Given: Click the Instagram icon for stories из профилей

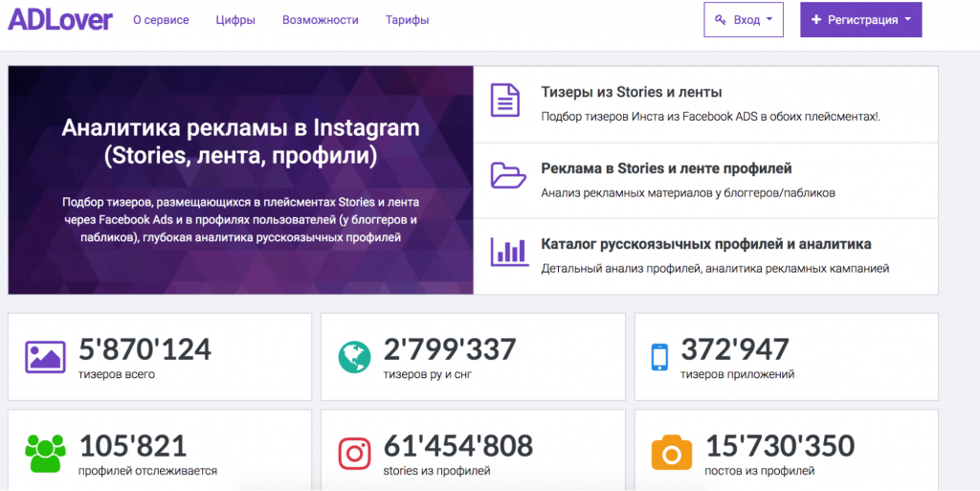Looking at the screenshot, I should 355,453.
